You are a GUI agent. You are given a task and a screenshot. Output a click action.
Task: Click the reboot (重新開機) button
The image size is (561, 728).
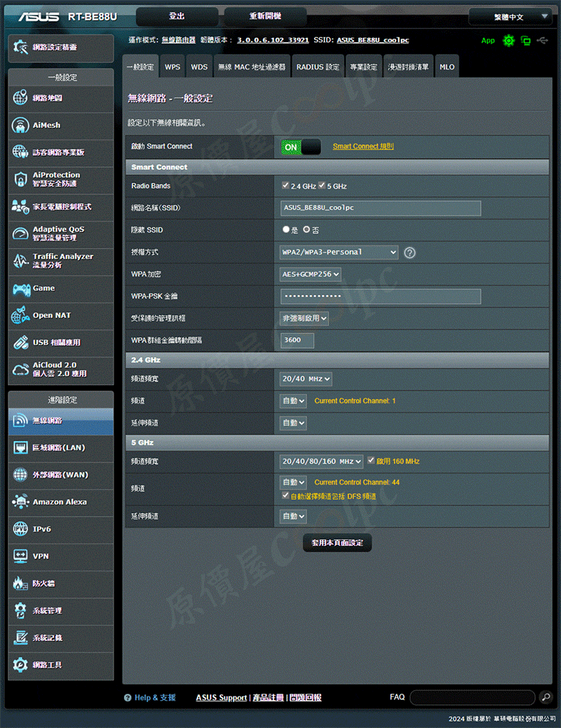click(x=265, y=16)
